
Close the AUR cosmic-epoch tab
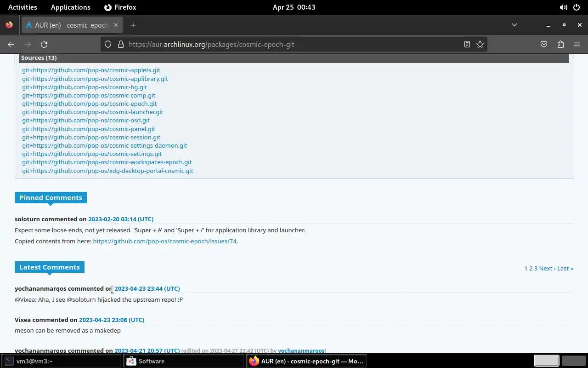click(116, 25)
